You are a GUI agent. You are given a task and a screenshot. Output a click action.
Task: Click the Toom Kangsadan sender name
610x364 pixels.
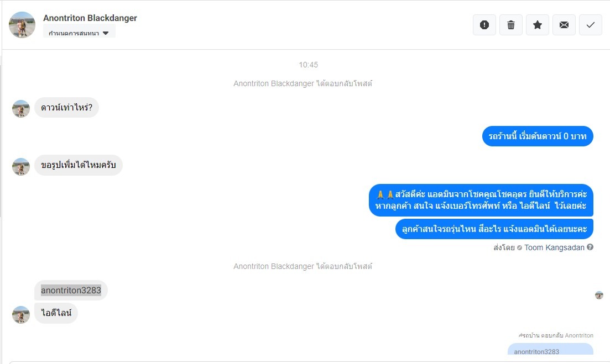point(554,247)
